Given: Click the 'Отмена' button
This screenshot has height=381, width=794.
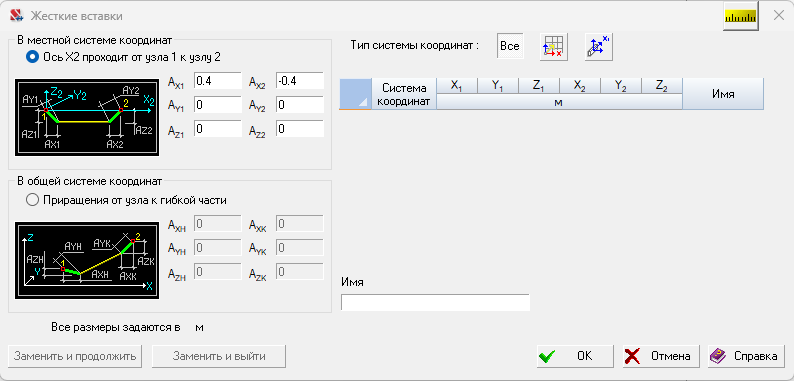Looking at the screenshot, I should pyautogui.click(x=661, y=356).
